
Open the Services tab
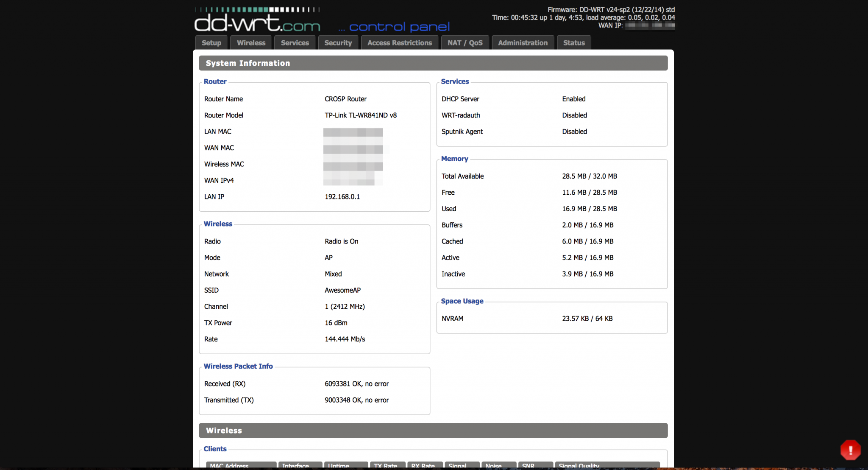point(295,43)
